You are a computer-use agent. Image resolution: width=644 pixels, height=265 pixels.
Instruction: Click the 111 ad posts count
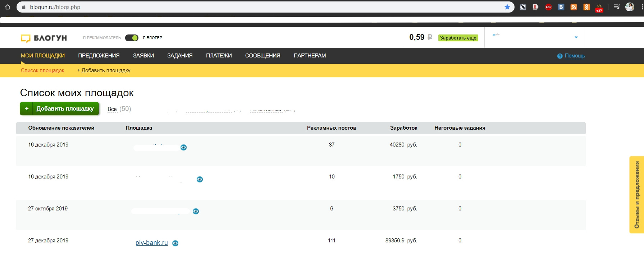tap(332, 241)
